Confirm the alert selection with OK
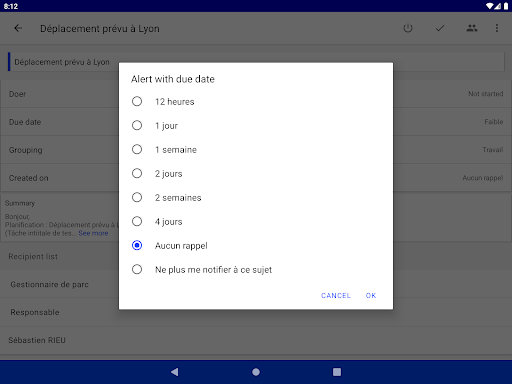512x384 pixels. click(x=371, y=295)
